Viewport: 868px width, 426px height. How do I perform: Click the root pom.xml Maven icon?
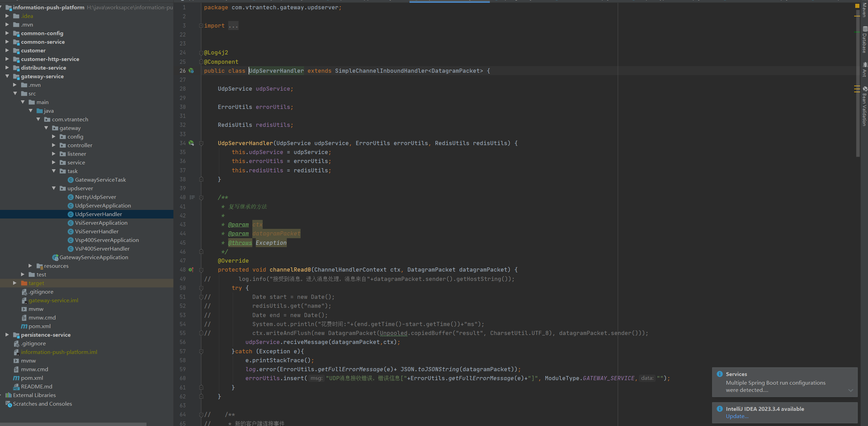16,378
